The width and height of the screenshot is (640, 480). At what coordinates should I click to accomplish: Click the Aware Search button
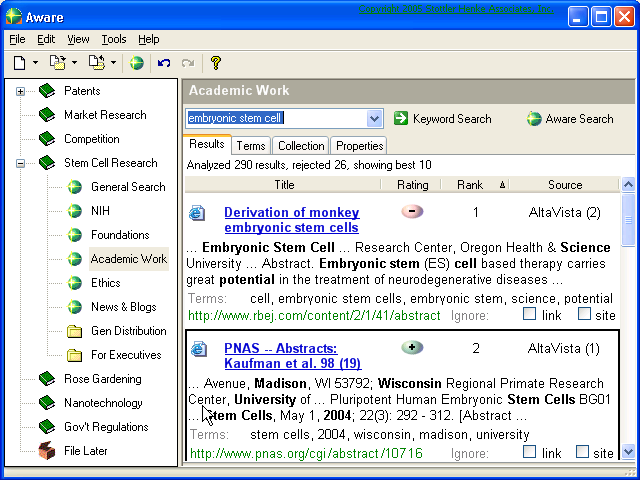[570, 119]
